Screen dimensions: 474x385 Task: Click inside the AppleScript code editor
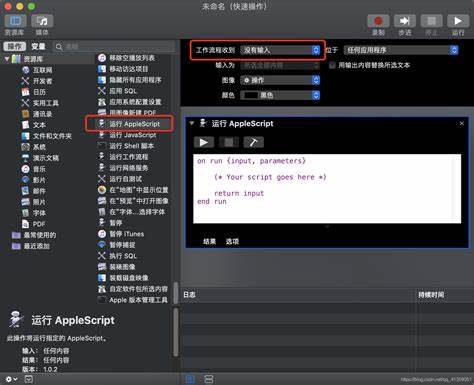point(327,189)
